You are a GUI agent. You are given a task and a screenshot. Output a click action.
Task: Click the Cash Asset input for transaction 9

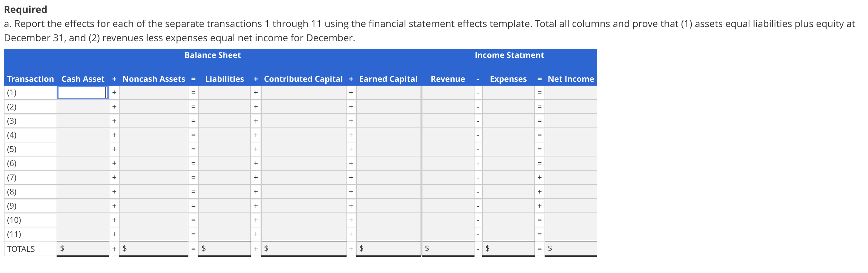pyautogui.click(x=83, y=205)
